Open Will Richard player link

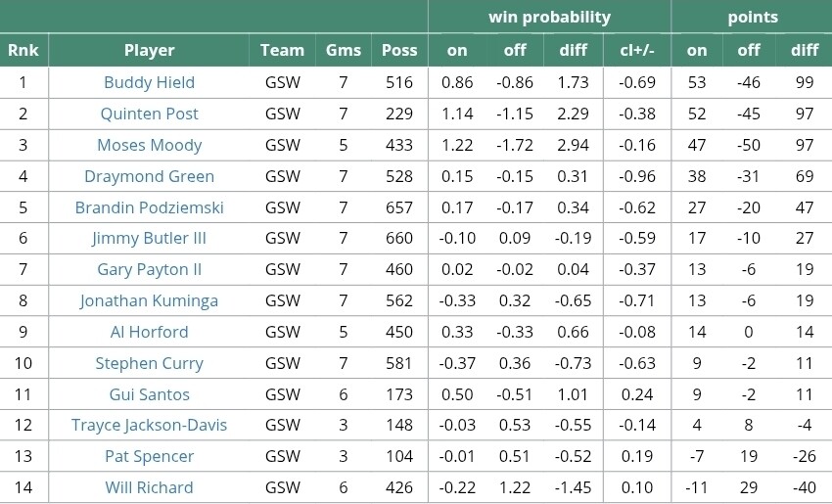pos(149,487)
